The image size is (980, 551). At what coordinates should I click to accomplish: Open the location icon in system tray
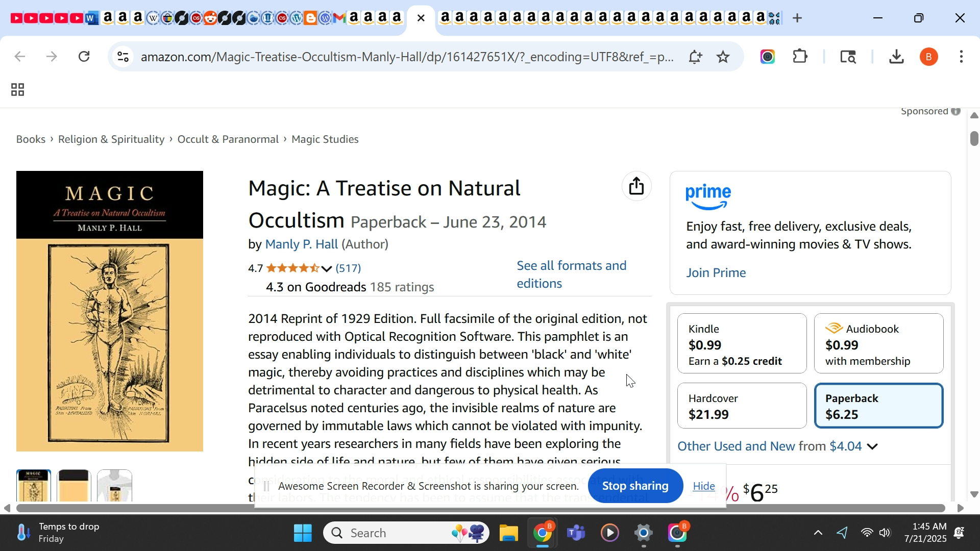[843, 534]
